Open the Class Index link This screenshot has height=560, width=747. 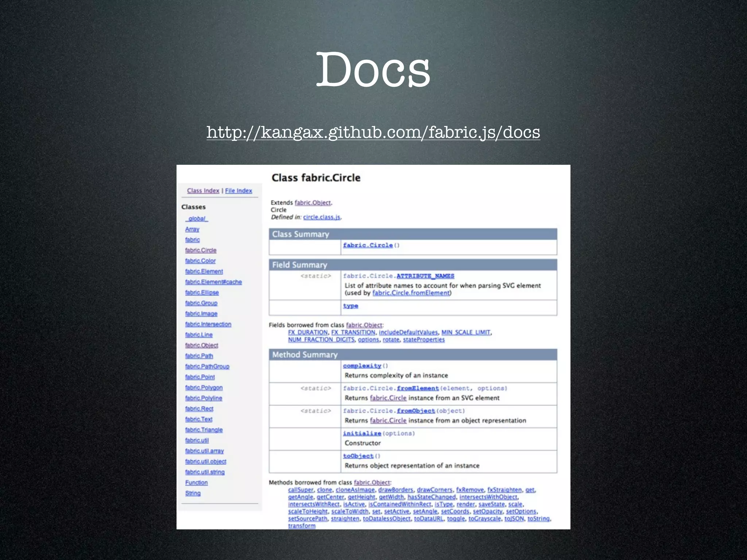pos(203,191)
